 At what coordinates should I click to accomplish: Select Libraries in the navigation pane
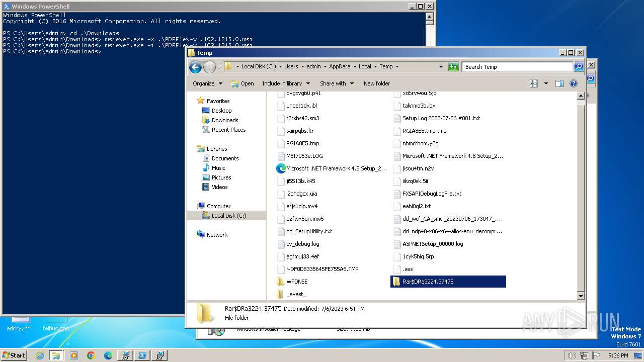pos(217,148)
